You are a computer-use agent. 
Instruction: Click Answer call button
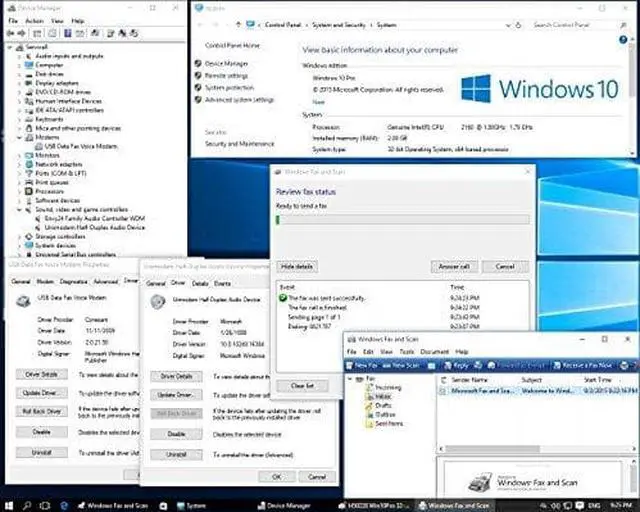pyautogui.click(x=454, y=267)
